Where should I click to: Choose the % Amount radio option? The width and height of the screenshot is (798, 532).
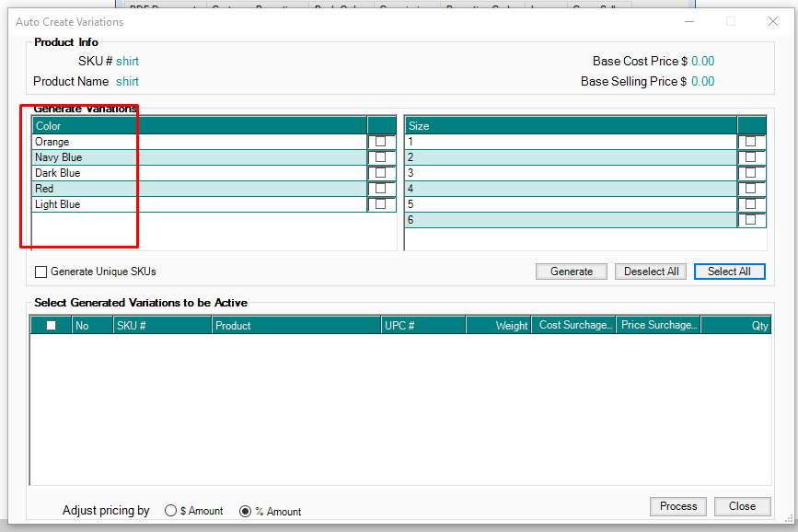pyautogui.click(x=245, y=511)
